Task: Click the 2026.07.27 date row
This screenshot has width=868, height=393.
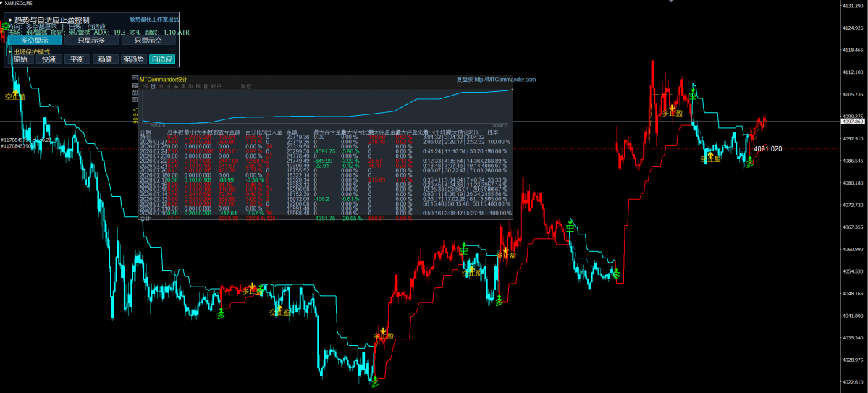Action: coord(153,142)
